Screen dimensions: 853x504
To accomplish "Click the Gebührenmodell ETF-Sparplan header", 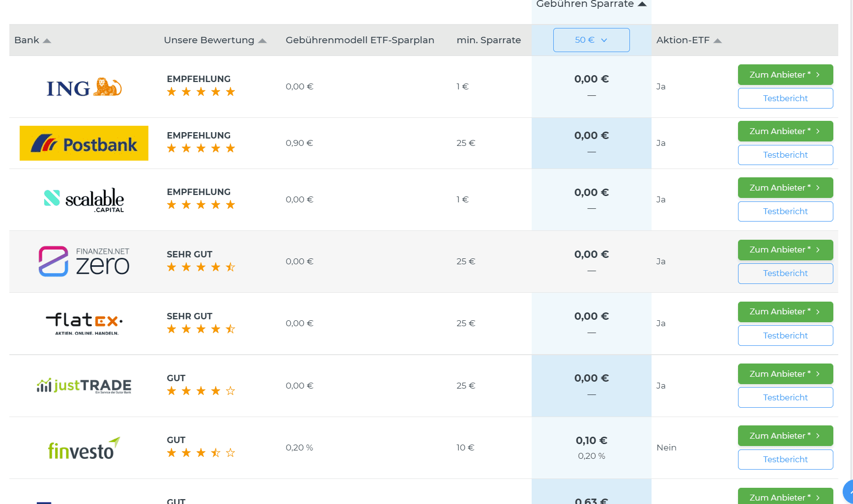I will click(360, 40).
